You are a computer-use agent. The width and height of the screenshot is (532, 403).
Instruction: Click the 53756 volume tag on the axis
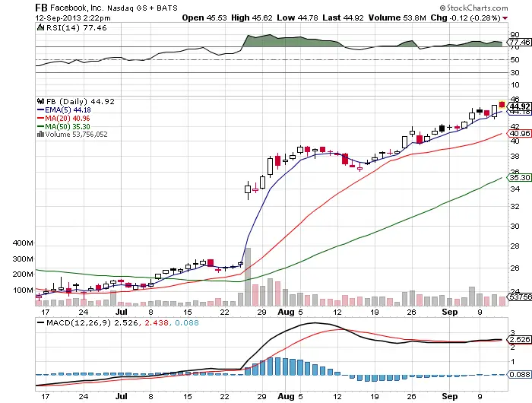pos(519,297)
